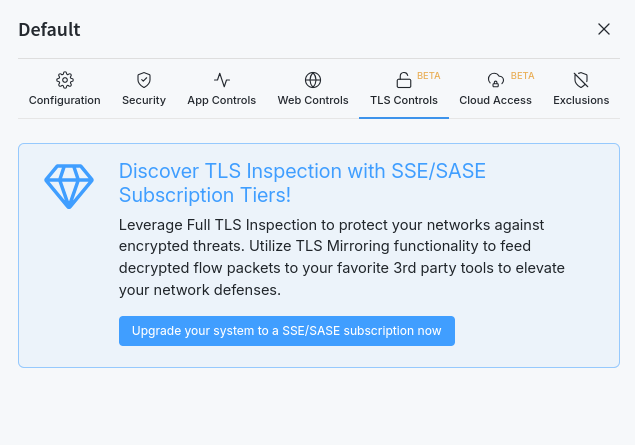This screenshot has height=445, width=635.
Task: Click the Exclusions crossed-shield icon
Action: [581, 80]
